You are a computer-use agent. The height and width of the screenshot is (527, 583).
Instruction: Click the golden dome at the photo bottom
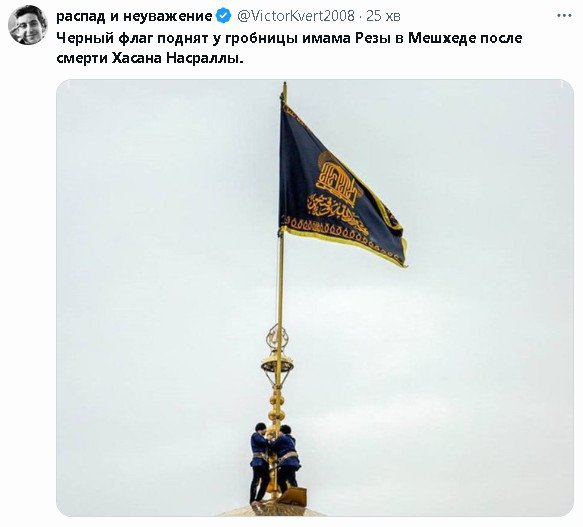(273, 510)
